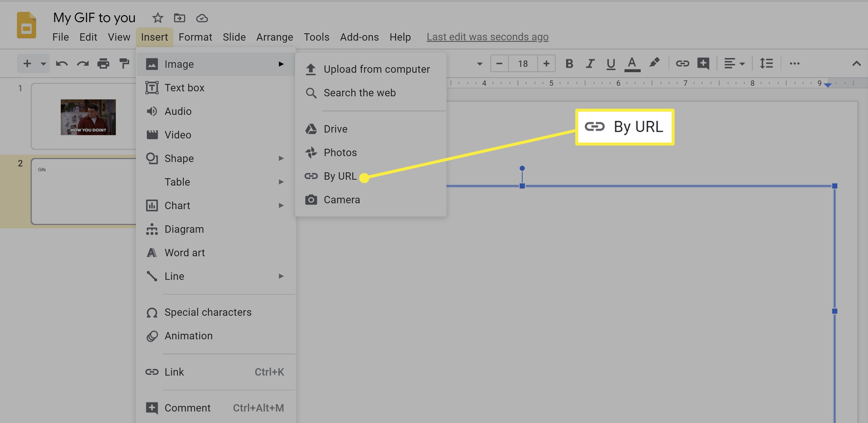Expand the Line submenu
The image size is (868, 423).
215,276
